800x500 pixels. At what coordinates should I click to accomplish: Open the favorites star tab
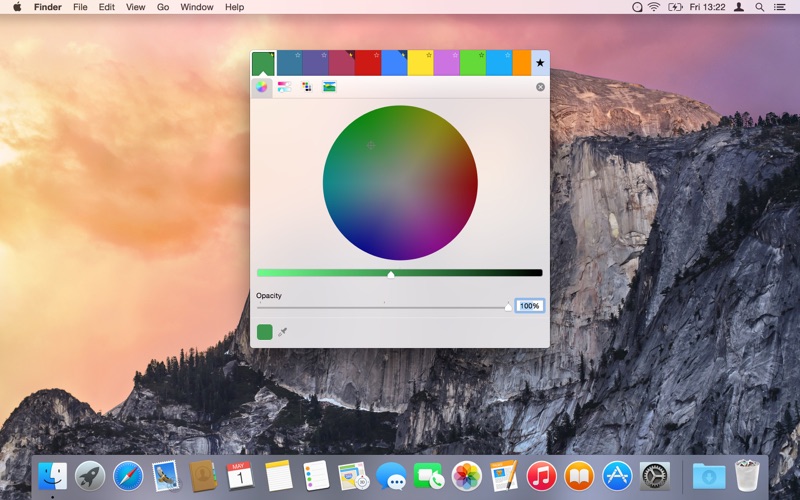[540, 63]
